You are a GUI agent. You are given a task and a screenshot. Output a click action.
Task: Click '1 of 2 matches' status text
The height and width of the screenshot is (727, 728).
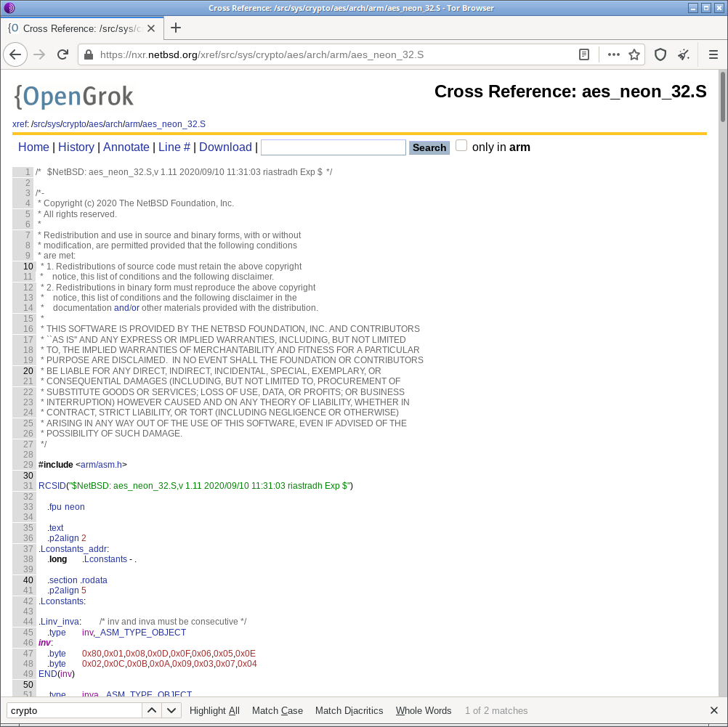click(496, 710)
